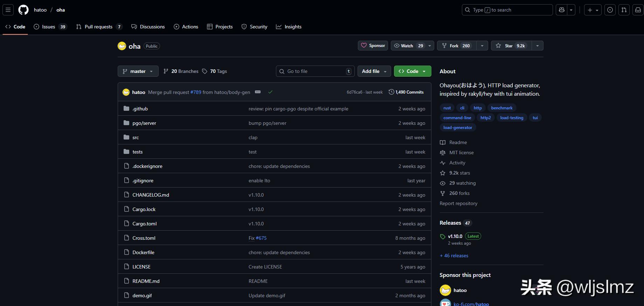Expand the Fork options arrow

pos(482,46)
